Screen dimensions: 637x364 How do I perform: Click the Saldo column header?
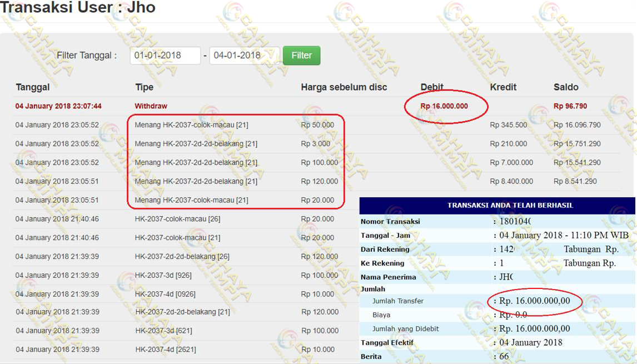566,87
